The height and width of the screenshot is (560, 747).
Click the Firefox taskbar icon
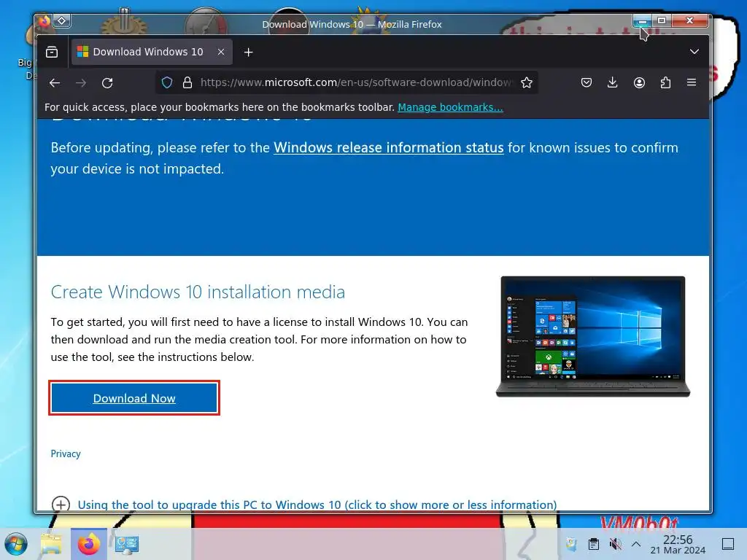coord(88,544)
